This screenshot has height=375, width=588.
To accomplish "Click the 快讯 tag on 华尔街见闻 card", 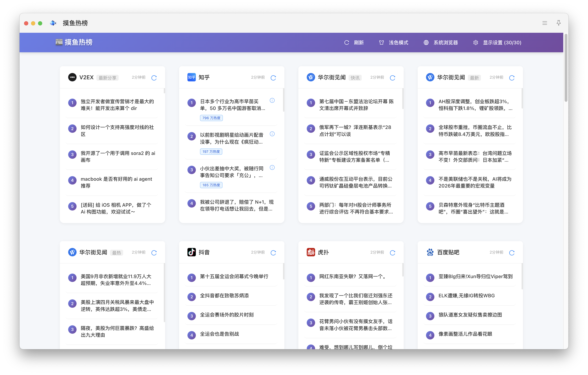I will pyautogui.click(x=355, y=78).
